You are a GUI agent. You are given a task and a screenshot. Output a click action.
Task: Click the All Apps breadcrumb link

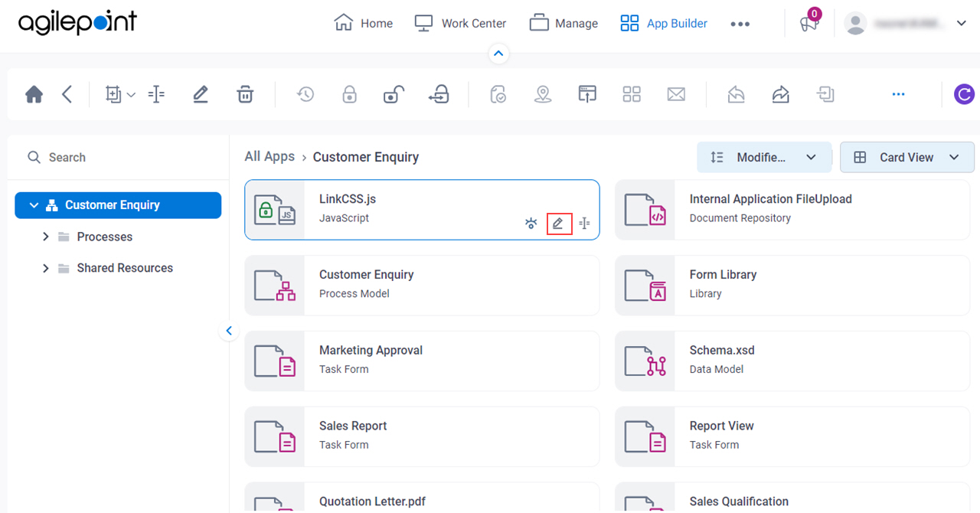(x=269, y=156)
